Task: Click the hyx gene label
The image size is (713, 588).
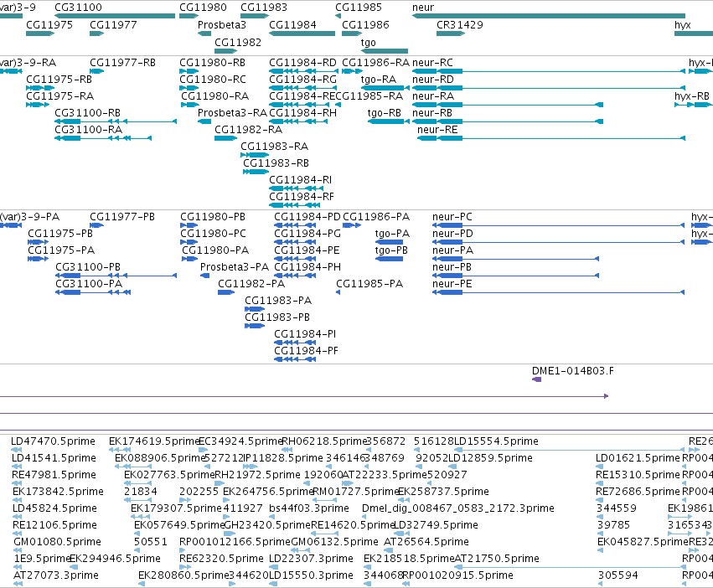Action: coord(683,24)
